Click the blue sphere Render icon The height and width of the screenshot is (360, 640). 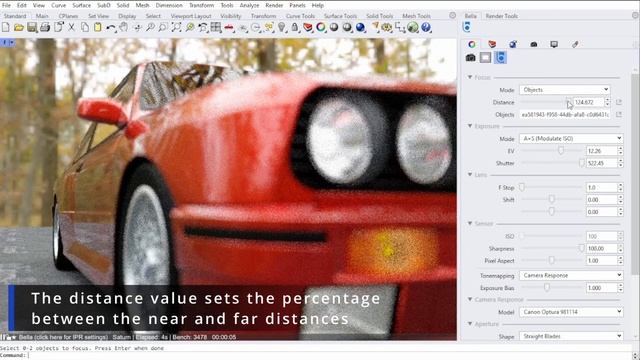point(360,27)
